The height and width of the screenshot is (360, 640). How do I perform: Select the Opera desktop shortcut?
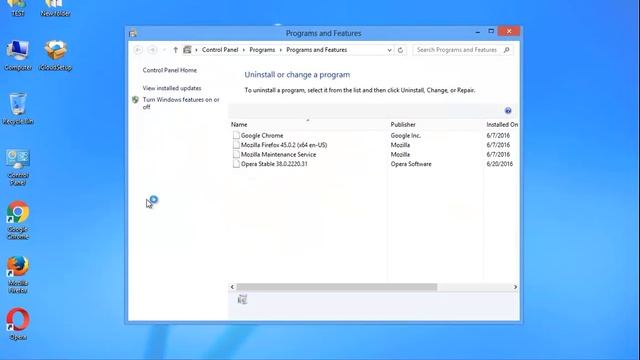coord(18,324)
